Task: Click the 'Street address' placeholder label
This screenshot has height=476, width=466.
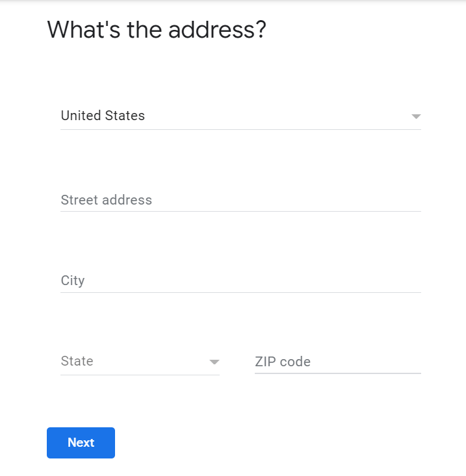Action: [107, 200]
